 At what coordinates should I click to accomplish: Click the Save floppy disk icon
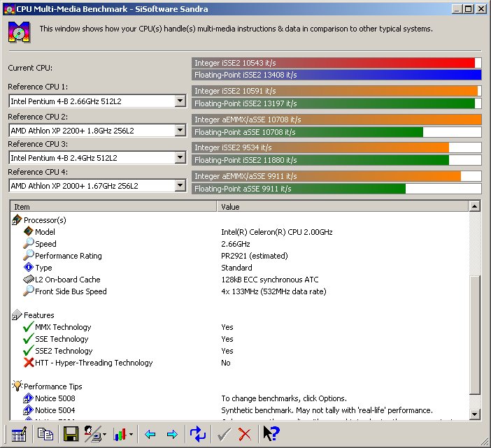click(71, 434)
